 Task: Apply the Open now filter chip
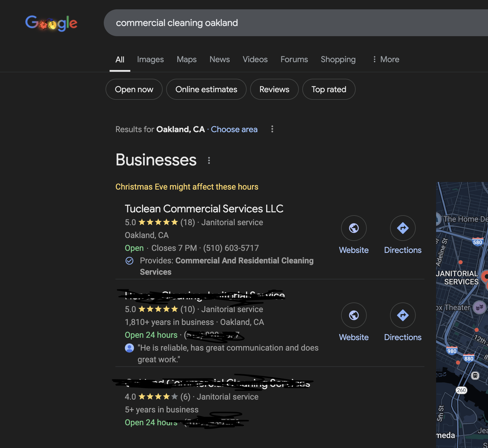click(134, 89)
